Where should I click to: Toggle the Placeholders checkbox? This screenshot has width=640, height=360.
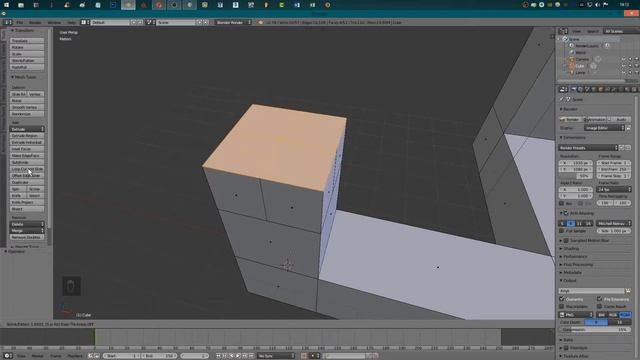[x=562, y=306]
